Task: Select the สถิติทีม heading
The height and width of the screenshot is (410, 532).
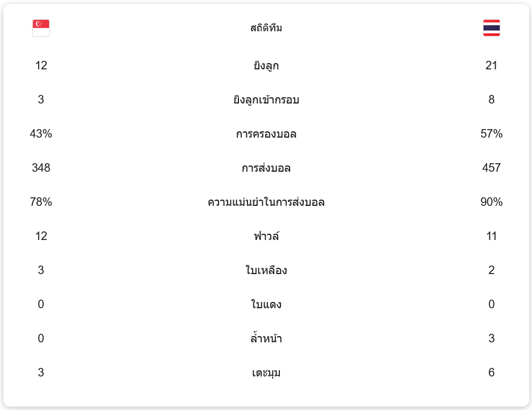Action: [x=266, y=28]
